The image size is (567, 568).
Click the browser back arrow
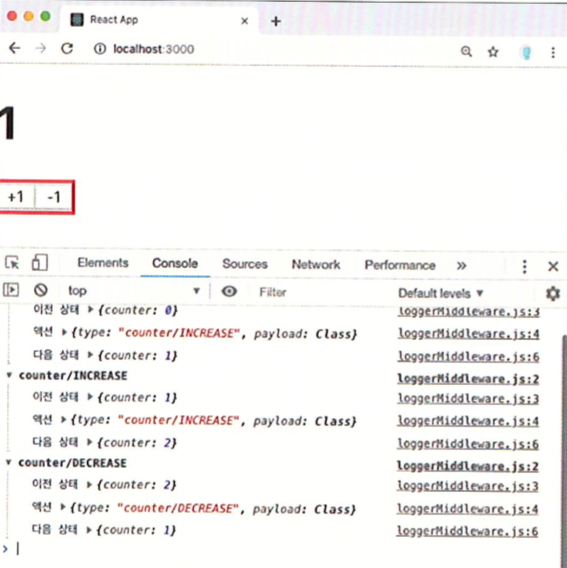click(14, 48)
